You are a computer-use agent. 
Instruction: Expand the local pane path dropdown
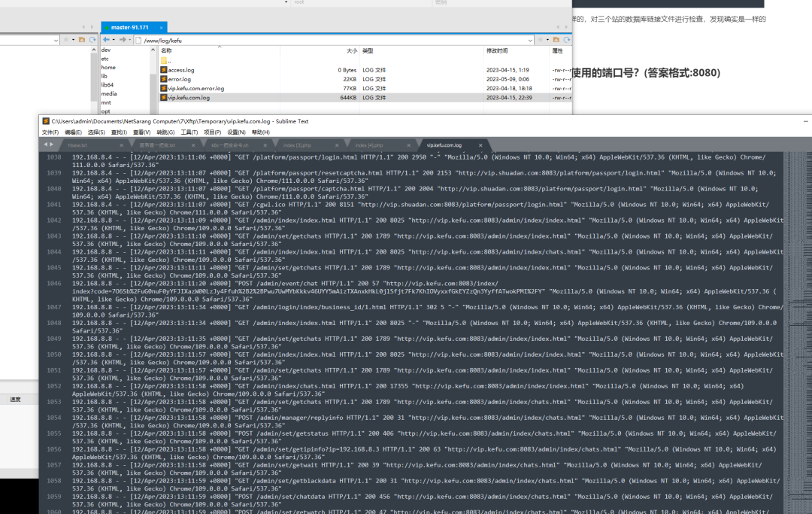pos(56,41)
